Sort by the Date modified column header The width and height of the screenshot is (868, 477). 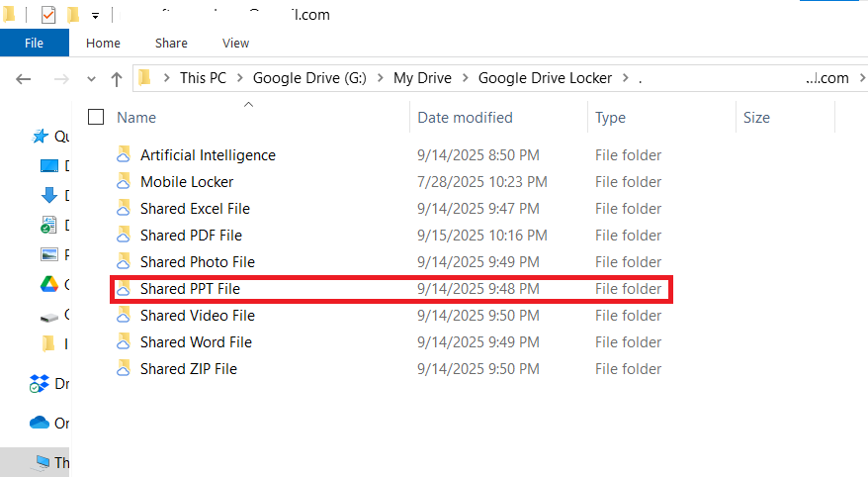pyautogui.click(x=465, y=117)
